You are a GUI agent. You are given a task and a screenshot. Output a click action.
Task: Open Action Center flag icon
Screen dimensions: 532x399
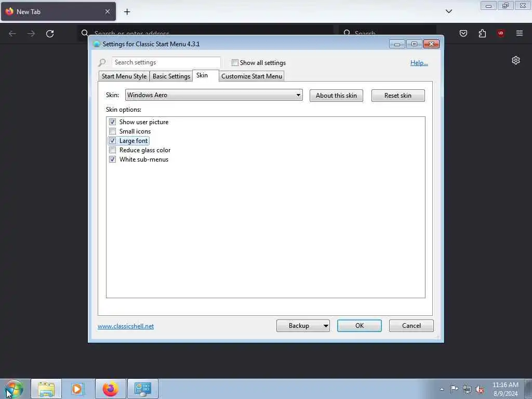(x=454, y=389)
